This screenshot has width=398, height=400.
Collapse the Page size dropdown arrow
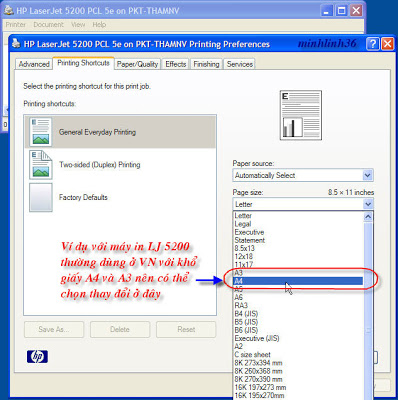click(x=368, y=204)
